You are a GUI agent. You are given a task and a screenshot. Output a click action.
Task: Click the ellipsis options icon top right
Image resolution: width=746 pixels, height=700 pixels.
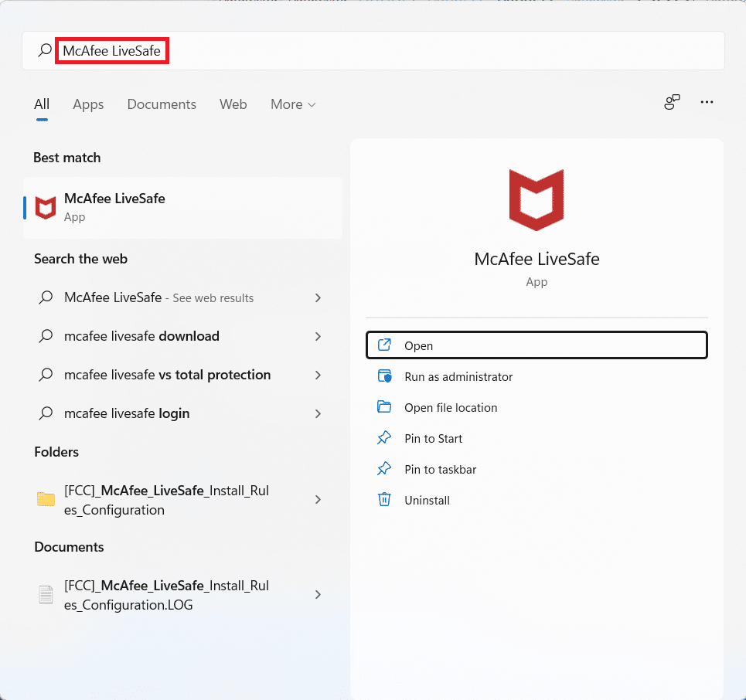(706, 101)
